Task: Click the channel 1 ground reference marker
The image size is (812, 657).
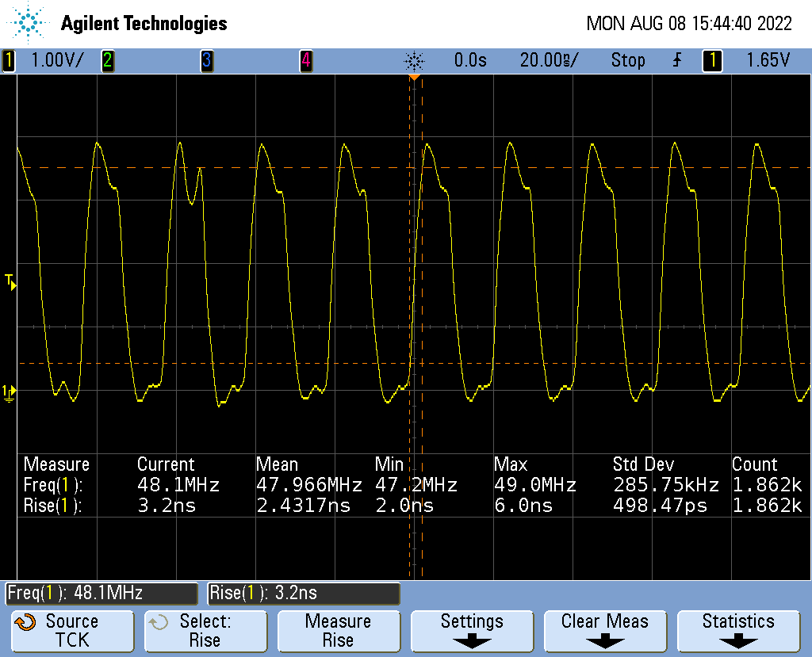Action: point(9,392)
